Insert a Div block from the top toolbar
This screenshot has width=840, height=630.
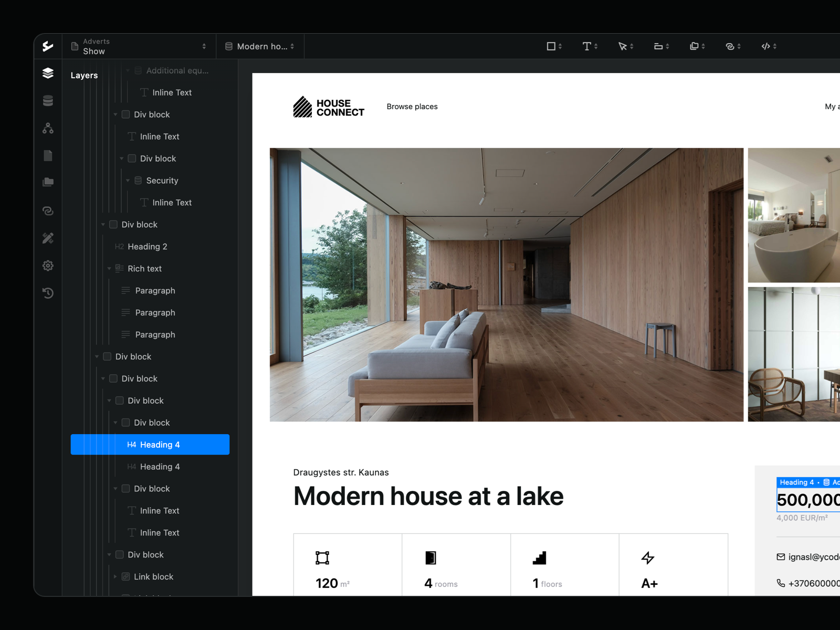(552, 46)
